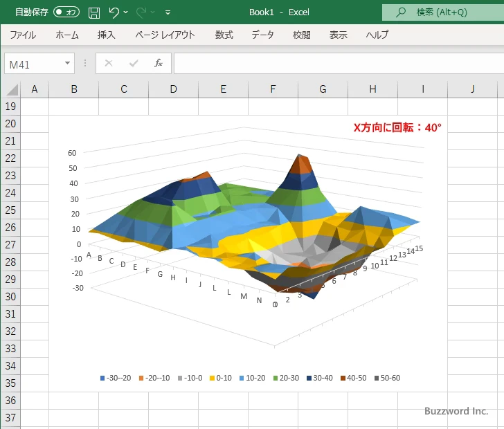
Task: Click the tall orange peak of surface chart
Action: pyautogui.click(x=302, y=165)
